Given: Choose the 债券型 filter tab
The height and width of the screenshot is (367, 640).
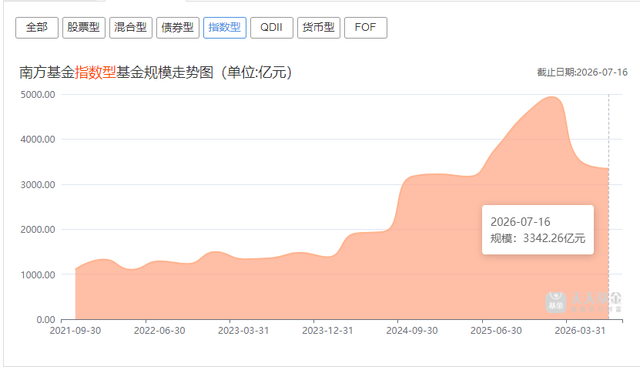Looking at the screenshot, I should 178,28.
